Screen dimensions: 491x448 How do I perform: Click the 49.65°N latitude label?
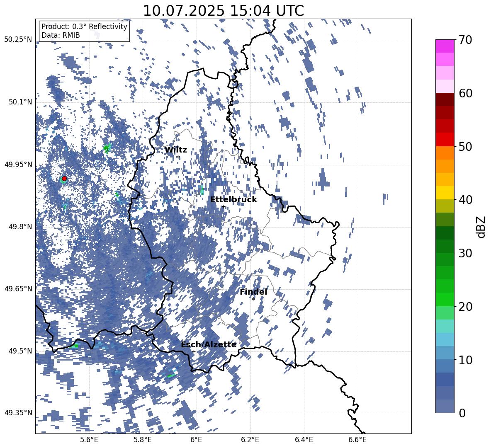click(18, 288)
